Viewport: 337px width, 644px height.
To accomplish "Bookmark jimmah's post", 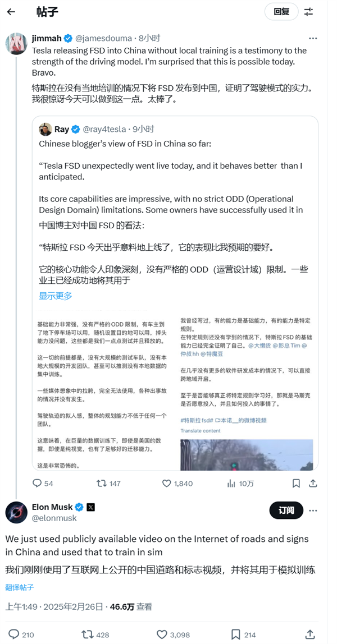I will point(296,483).
